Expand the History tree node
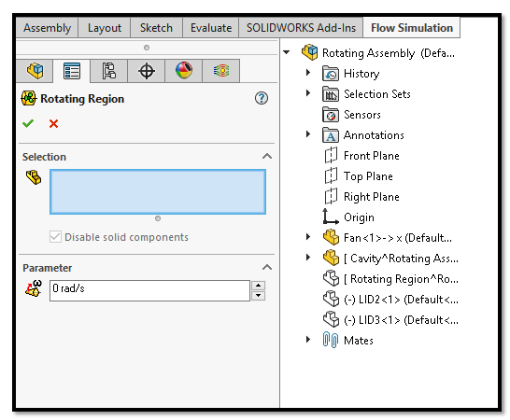Image resolution: width=510 pixels, height=420 pixels. pyautogui.click(x=308, y=73)
